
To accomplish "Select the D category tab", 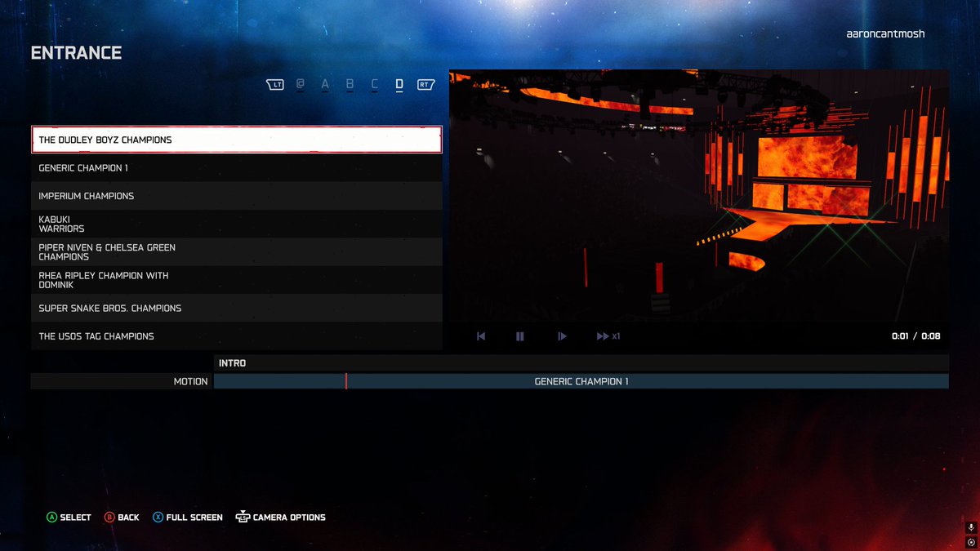I will click(x=399, y=84).
